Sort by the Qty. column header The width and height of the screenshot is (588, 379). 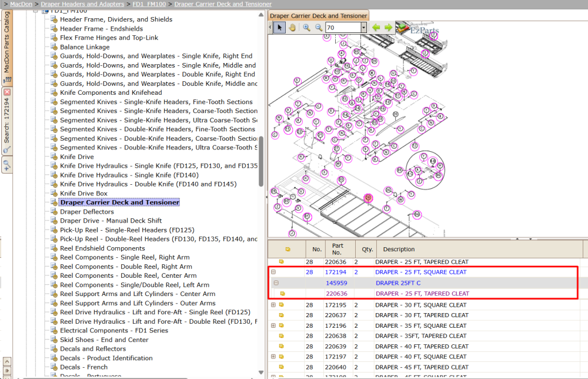[367, 249]
